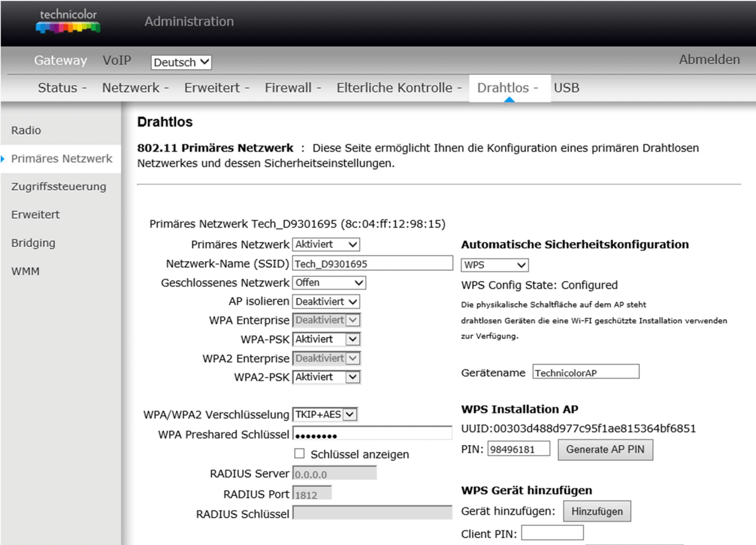Open the Geschlossenes Netzwerk dropdown
The width and height of the screenshot is (756, 545).
329,283
